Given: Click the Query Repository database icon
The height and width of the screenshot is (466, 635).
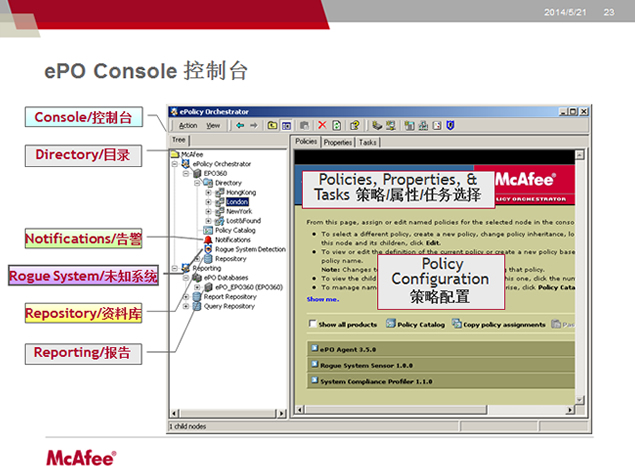Looking at the screenshot, I should coord(197,306).
